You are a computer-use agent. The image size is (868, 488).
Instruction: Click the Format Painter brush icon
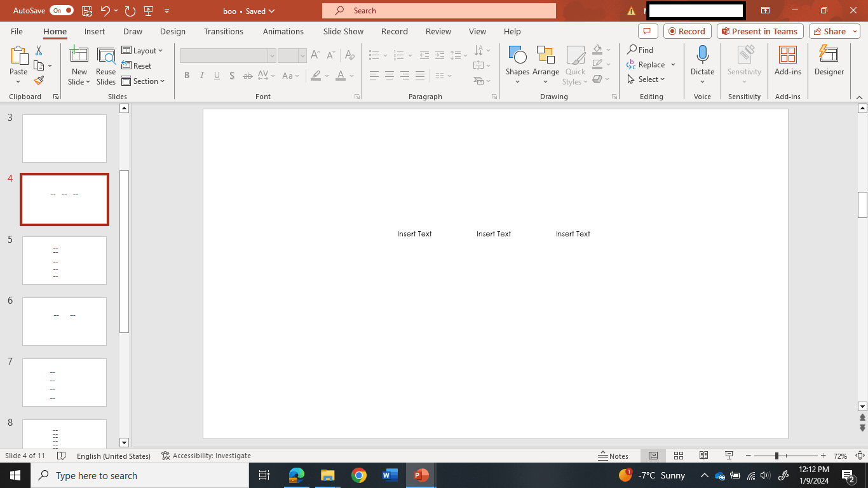point(39,81)
